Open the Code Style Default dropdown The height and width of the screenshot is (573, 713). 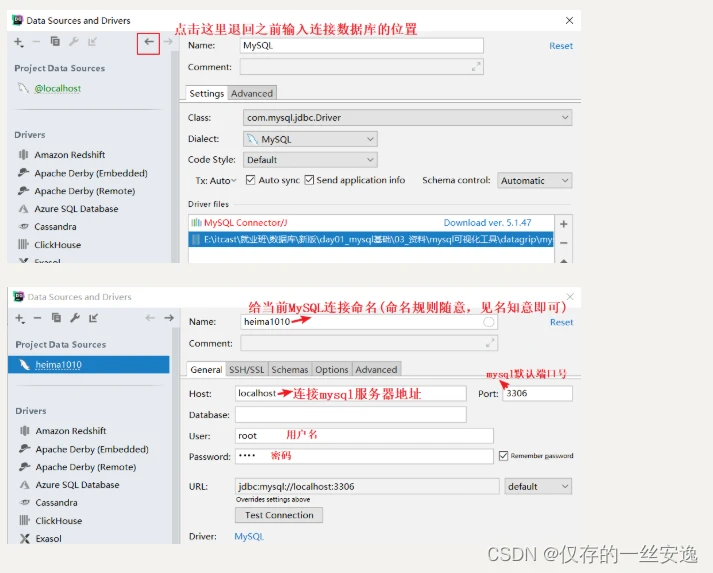click(x=310, y=160)
